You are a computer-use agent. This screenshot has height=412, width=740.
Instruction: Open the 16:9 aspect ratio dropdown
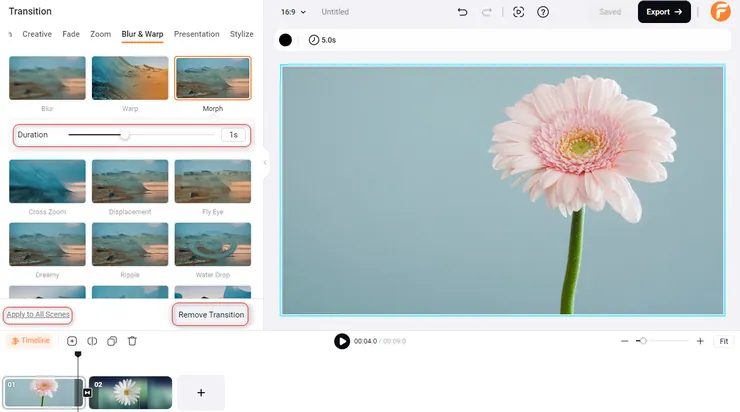tap(293, 12)
